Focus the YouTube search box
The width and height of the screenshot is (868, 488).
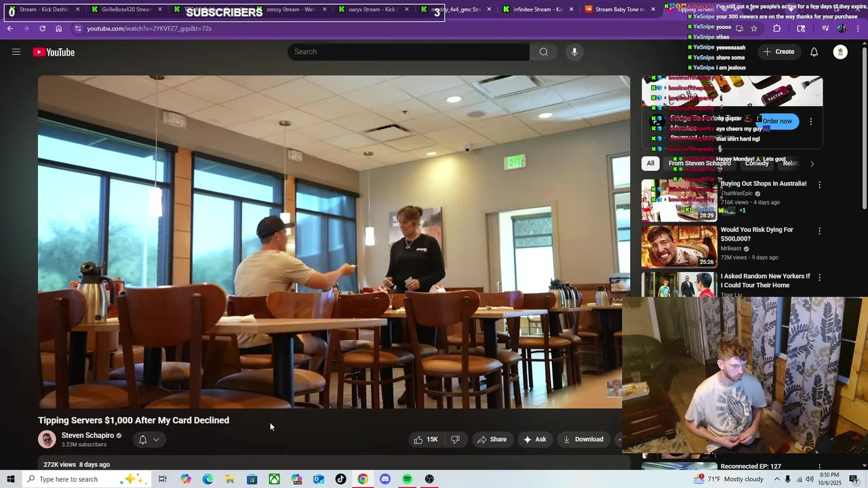point(409,52)
